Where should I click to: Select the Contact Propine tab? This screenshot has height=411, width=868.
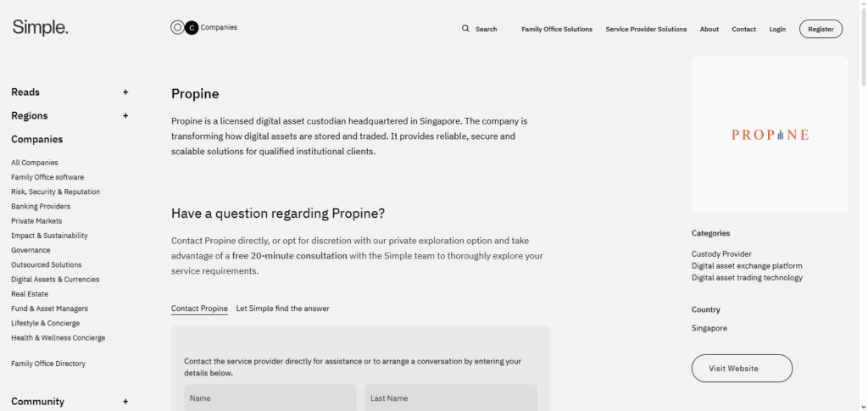coord(199,308)
